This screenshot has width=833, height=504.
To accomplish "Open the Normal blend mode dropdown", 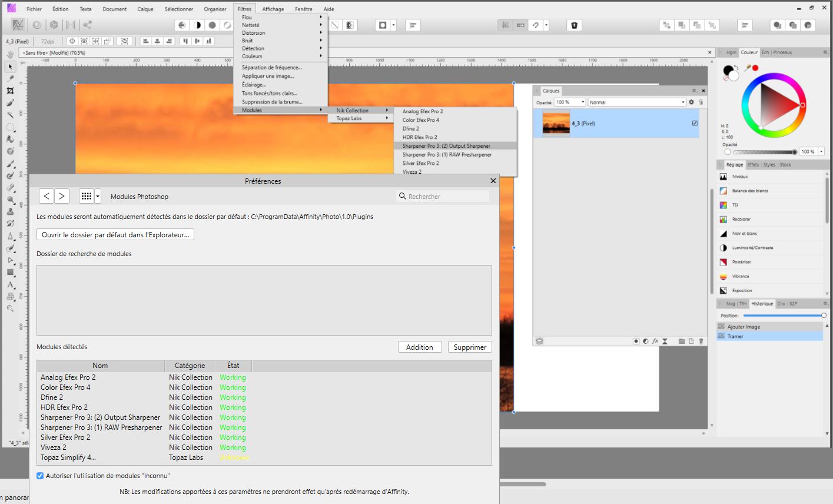I will [x=637, y=102].
